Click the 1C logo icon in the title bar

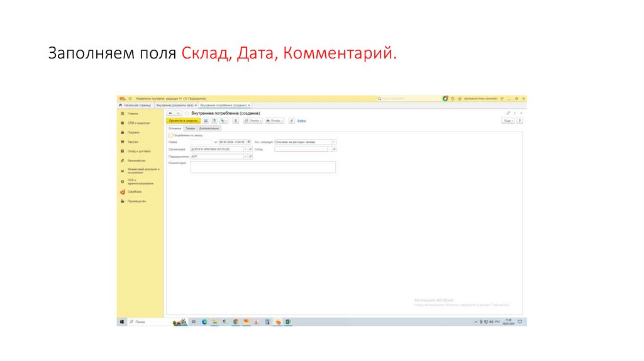click(x=123, y=99)
